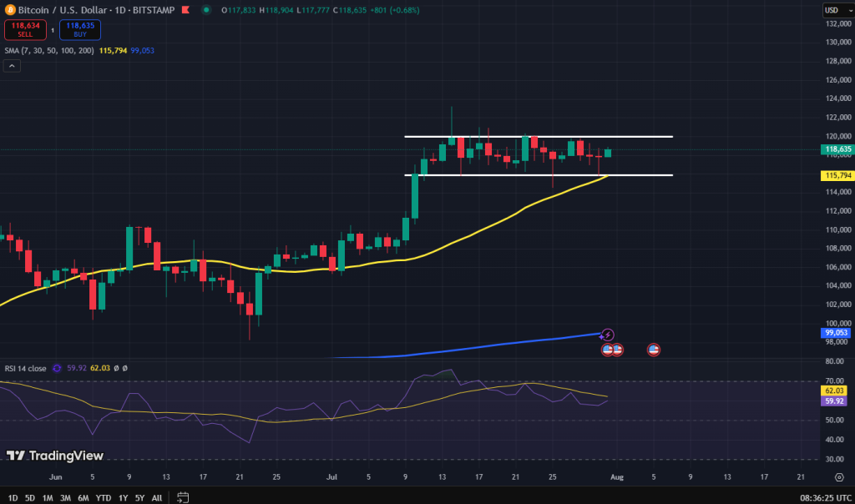Show the 5Y time range
855x504 pixels.
click(140, 498)
